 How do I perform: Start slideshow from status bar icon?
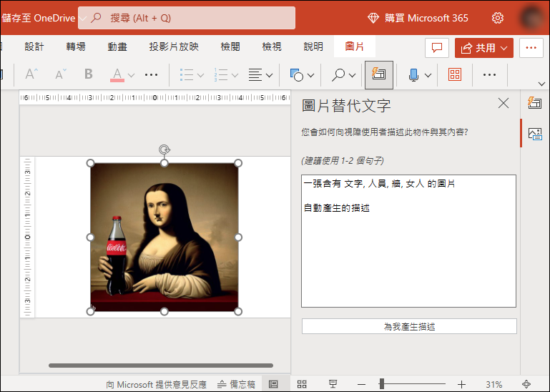pyautogui.click(x=333, y=384)
